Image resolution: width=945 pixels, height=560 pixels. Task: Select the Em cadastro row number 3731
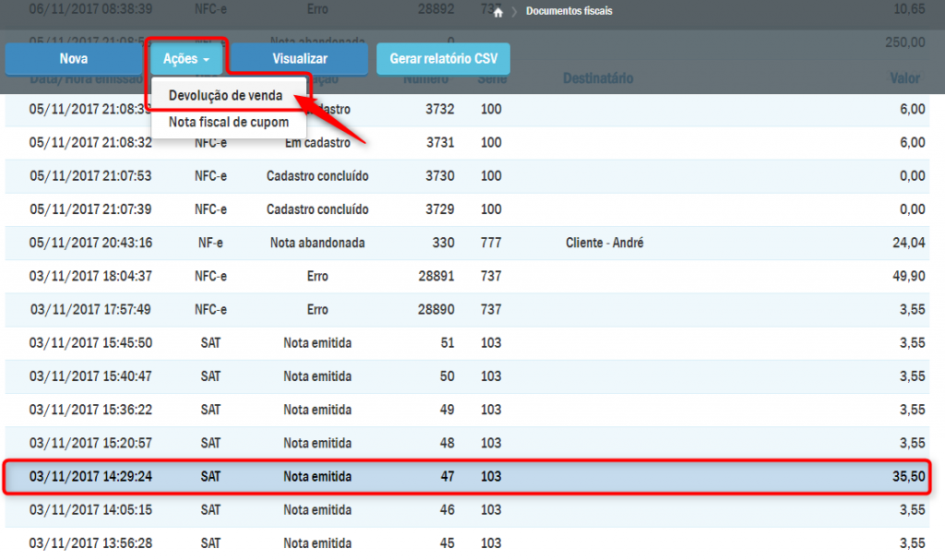[x=466, y=143]
